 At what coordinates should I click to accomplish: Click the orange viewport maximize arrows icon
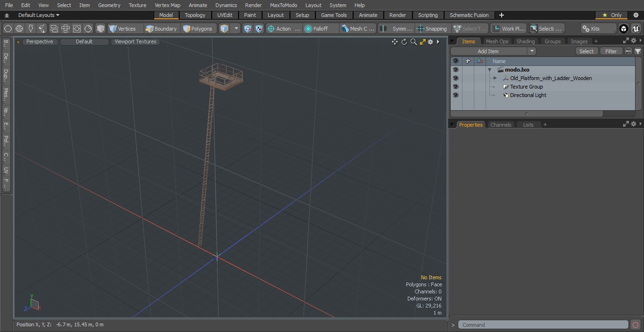coord(422,42)
